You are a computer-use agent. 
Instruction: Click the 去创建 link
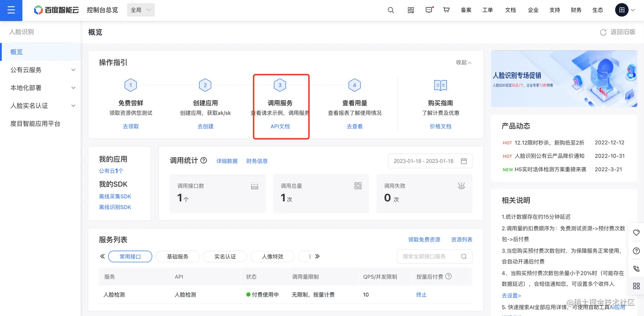tap(205, 126)
